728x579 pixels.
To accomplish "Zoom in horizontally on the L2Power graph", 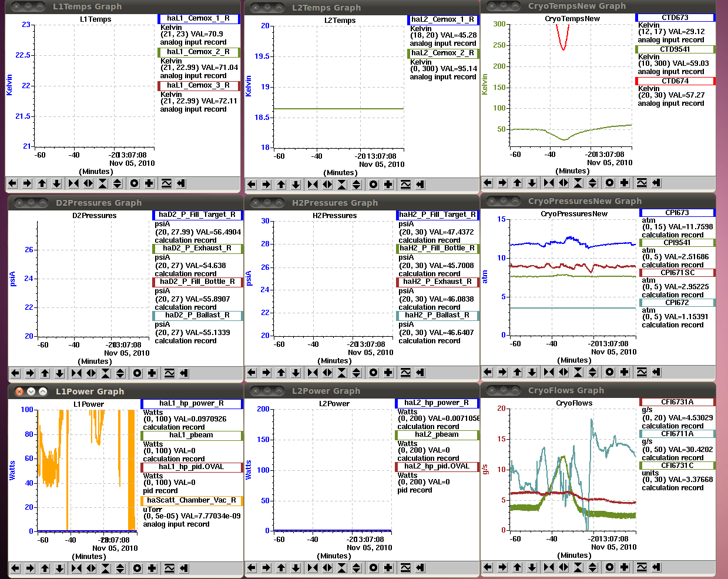I will 313,568.
